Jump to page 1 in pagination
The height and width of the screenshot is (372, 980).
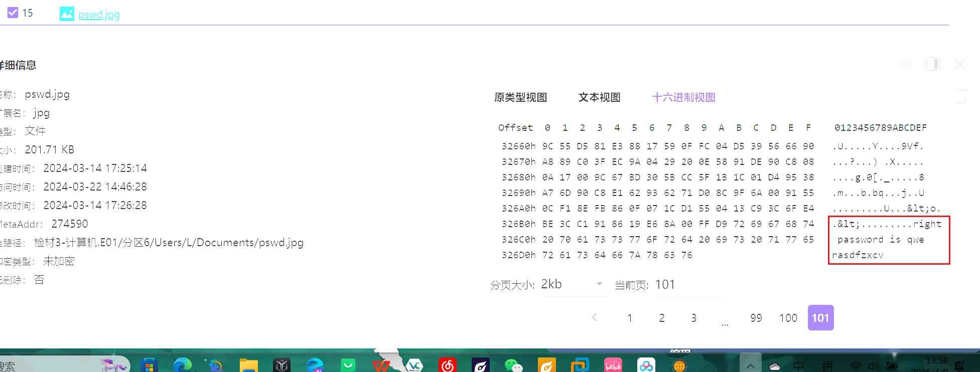pyautogui.click(x=630, y=318)
